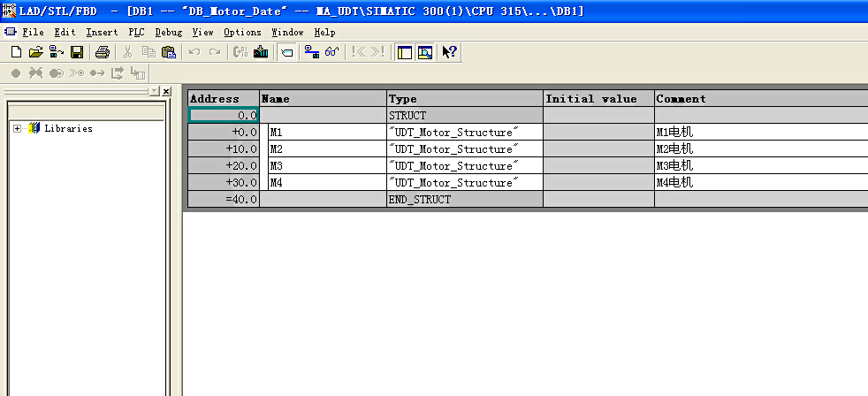
Task: Toggle the overview pane icon
Action: [405, 53]
